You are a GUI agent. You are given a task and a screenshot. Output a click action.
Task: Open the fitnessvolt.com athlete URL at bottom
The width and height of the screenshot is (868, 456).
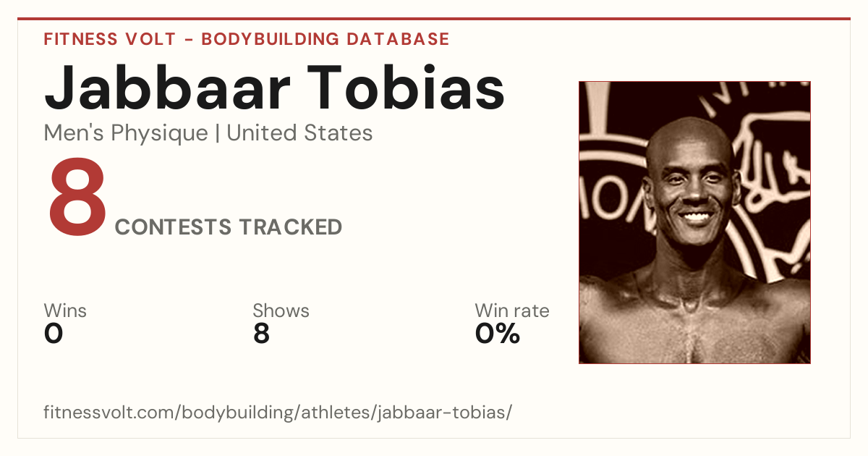[278, 413]
